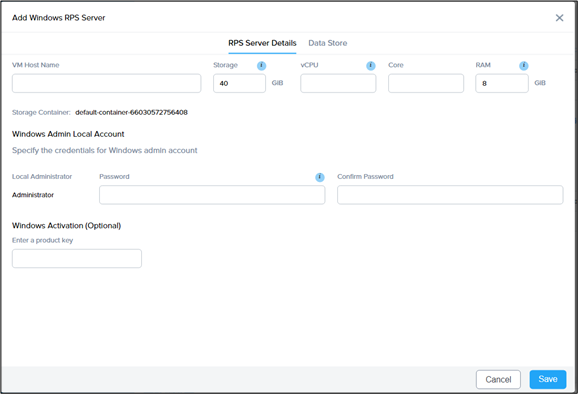Viewport: 578px width, 394px height.
Task: Click the RAM input showing 8
Action: (502, 83)
